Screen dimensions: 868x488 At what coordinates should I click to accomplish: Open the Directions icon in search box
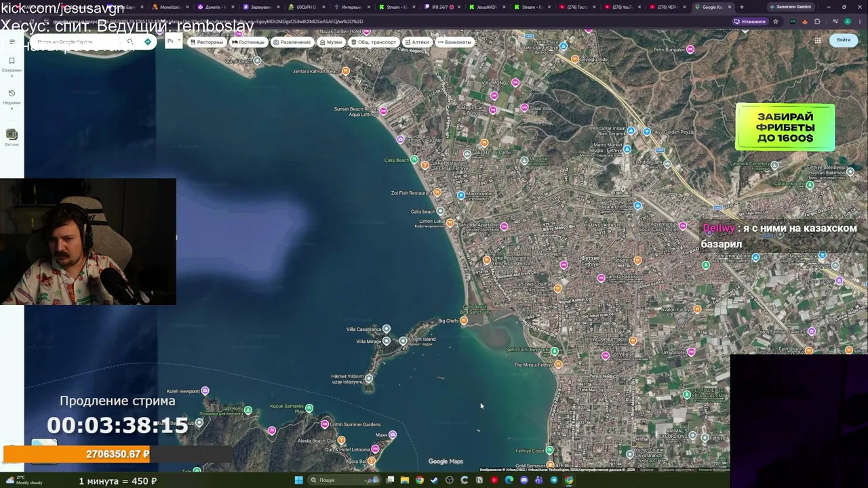click(148, 42)
